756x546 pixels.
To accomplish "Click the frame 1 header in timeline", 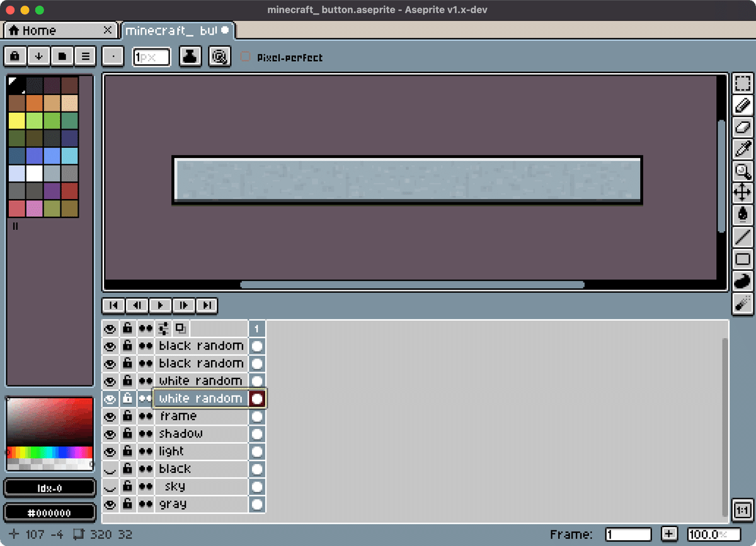I will pyautogui.click(x=257, y=328).
